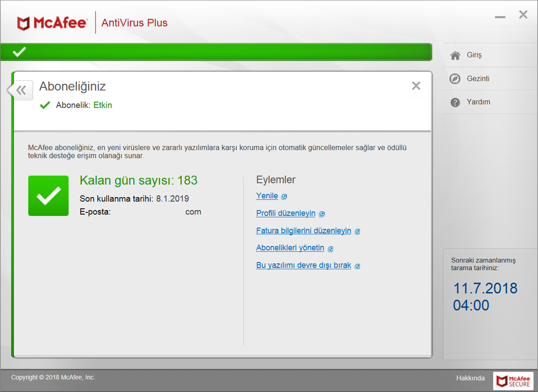Click Sonraki zamanlanmış tarama tarihiniz label
Image resolution: width=538 pixels, height=392 pixels.
coord(484,264)
